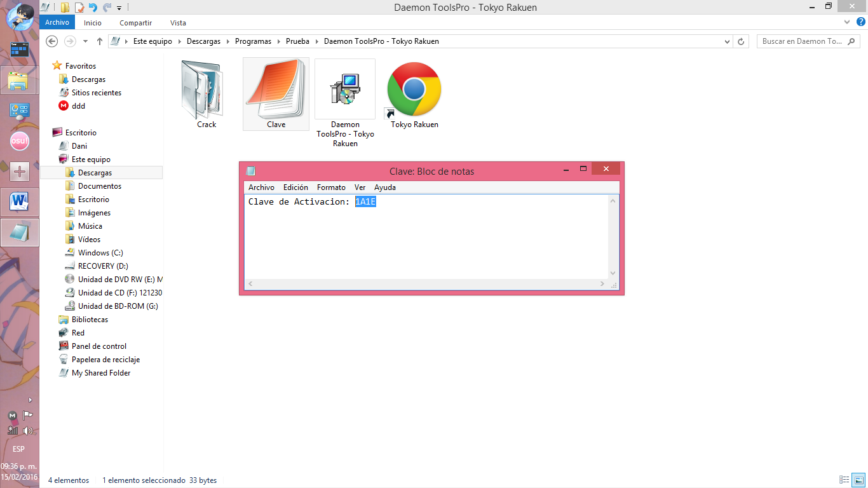Click the search magnifier icon

(851, 41)
